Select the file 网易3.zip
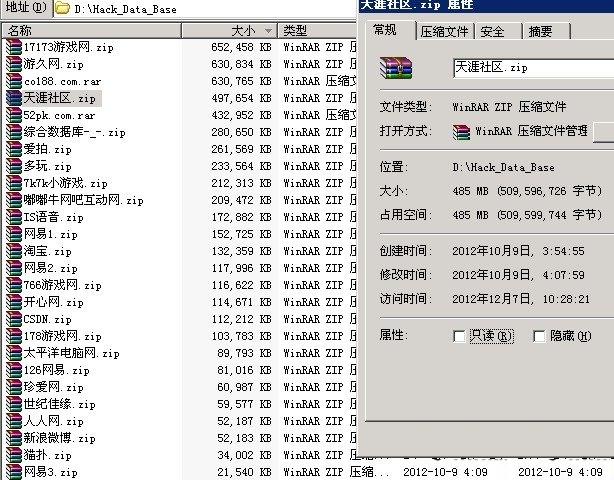The width and height of the screenshot is (614, 480). pos(51,472)
